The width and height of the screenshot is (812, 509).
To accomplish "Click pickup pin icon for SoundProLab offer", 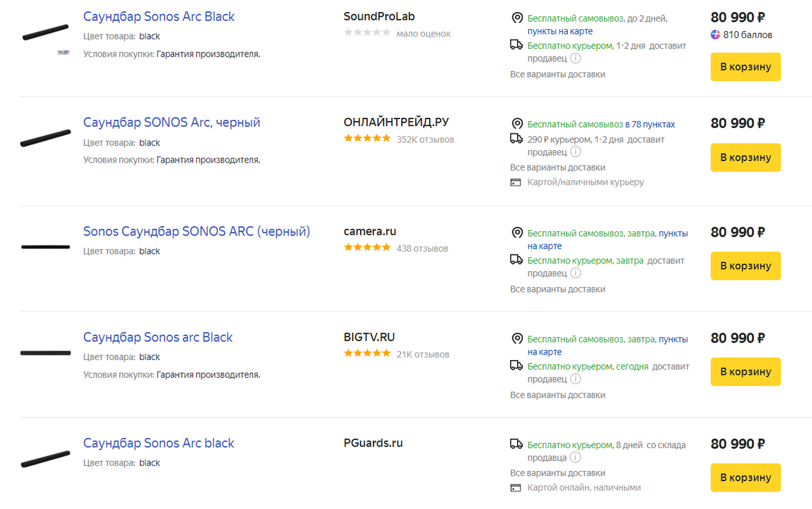I will (517, 18).
